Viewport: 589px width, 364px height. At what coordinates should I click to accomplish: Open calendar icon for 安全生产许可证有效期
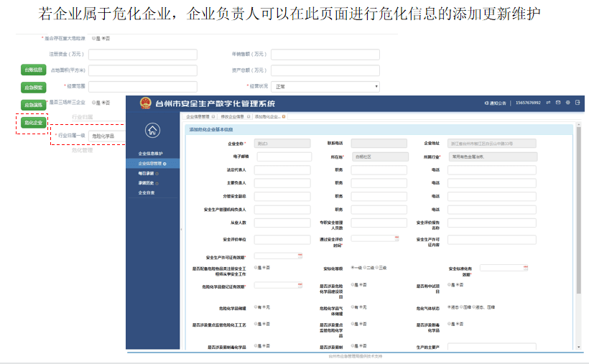(300, 256)
